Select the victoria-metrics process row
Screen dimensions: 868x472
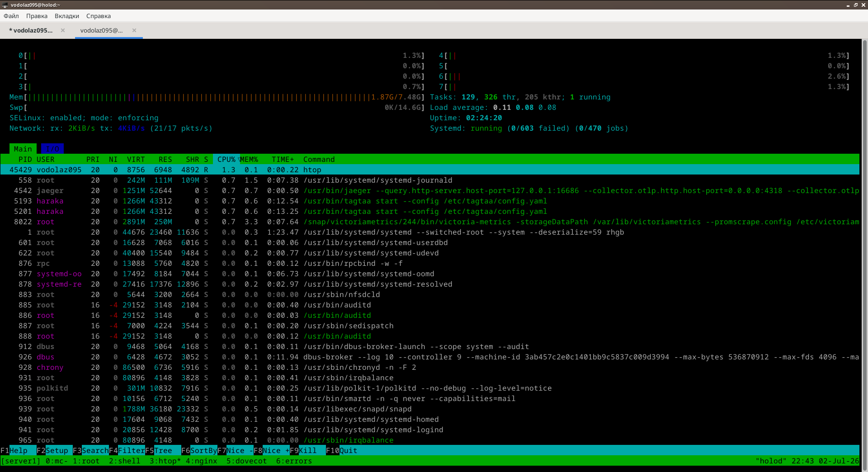click(x=429, y=222)
